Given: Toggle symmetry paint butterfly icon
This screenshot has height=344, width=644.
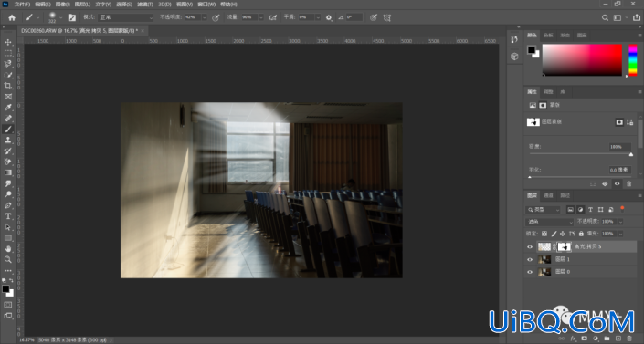Looking at the screenshot, I should pos(387,17).
